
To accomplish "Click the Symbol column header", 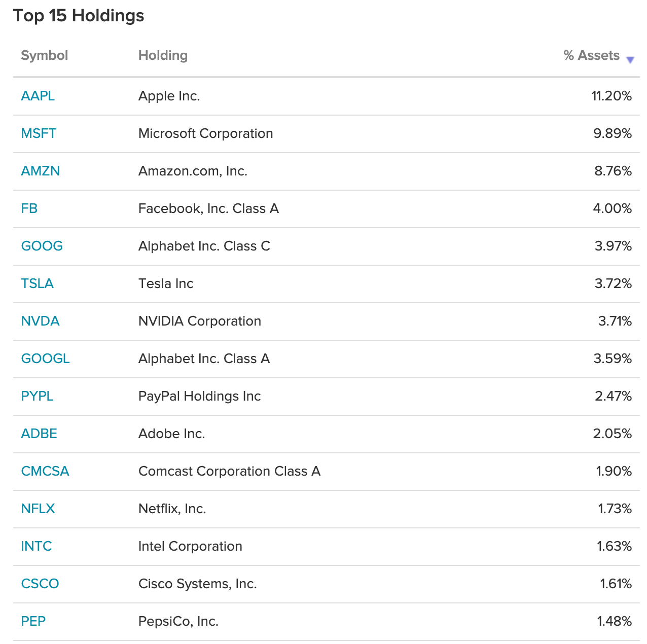I will pyautogui.click(x=45, y=55).
